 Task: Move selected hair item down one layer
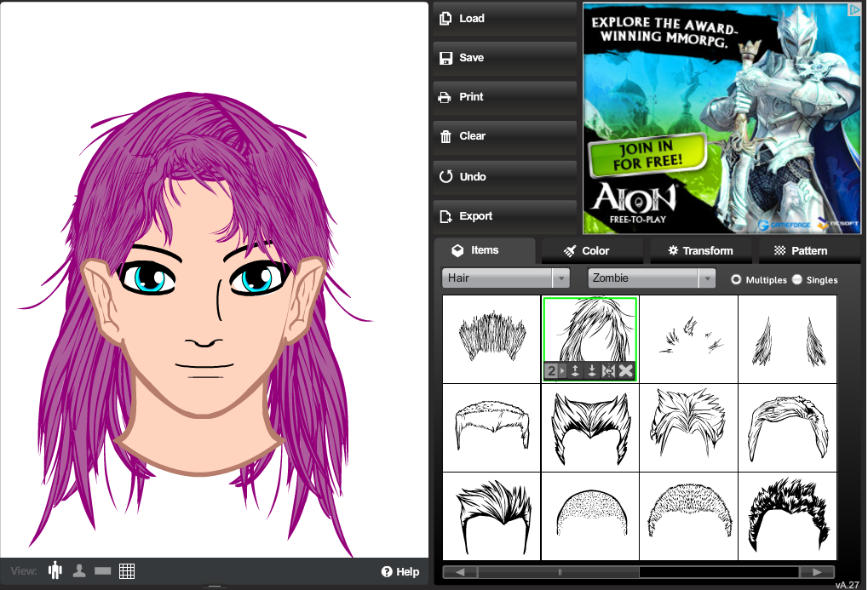click(x=591, y=371)
